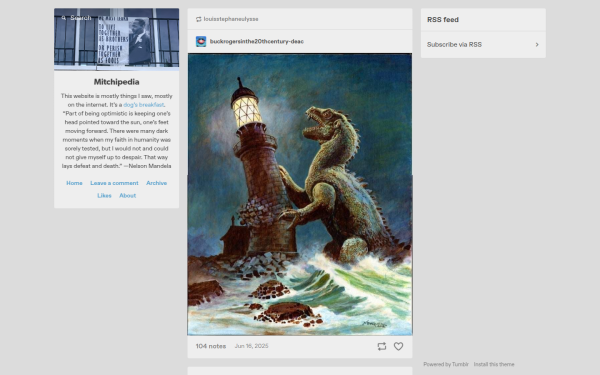600x375 pixels.
Task: Open the Search field in header
Action: click(81, 18)
